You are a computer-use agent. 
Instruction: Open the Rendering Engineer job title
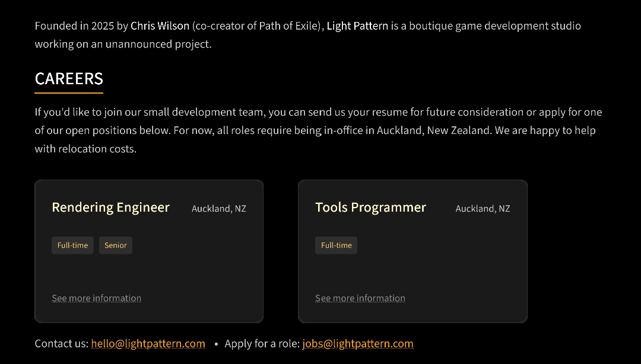pos(110,207)
